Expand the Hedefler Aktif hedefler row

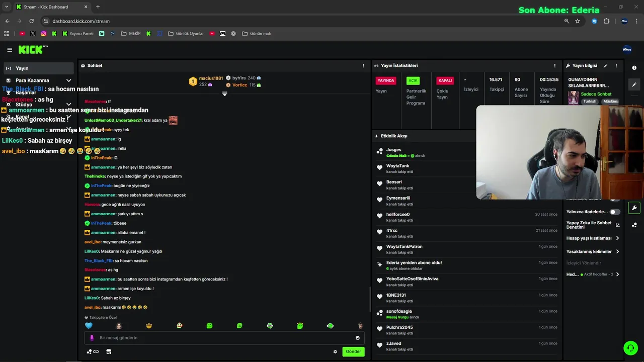tap(593, 275)
